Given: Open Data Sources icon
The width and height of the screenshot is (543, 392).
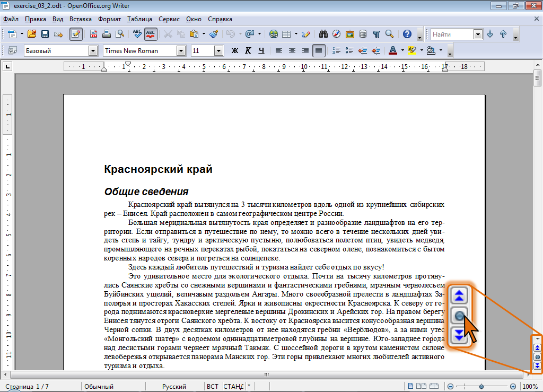Looking at the screenshot, I should [363, 34].
